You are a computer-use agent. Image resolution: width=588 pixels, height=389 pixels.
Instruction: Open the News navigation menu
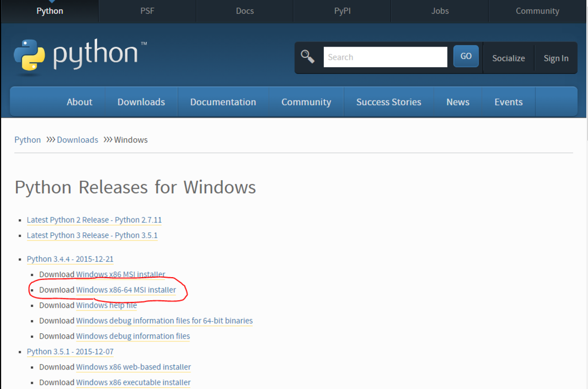pos(458,102)
